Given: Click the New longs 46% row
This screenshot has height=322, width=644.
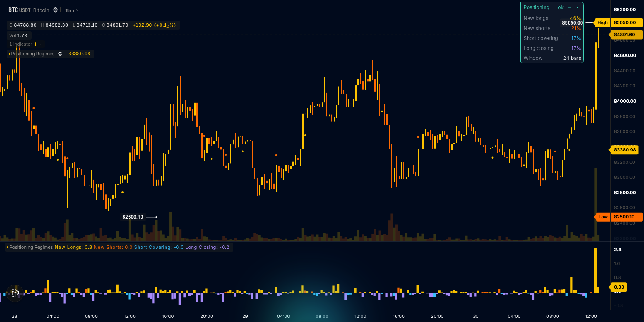Looking at the screenshot, I should (x=552, y=18).
